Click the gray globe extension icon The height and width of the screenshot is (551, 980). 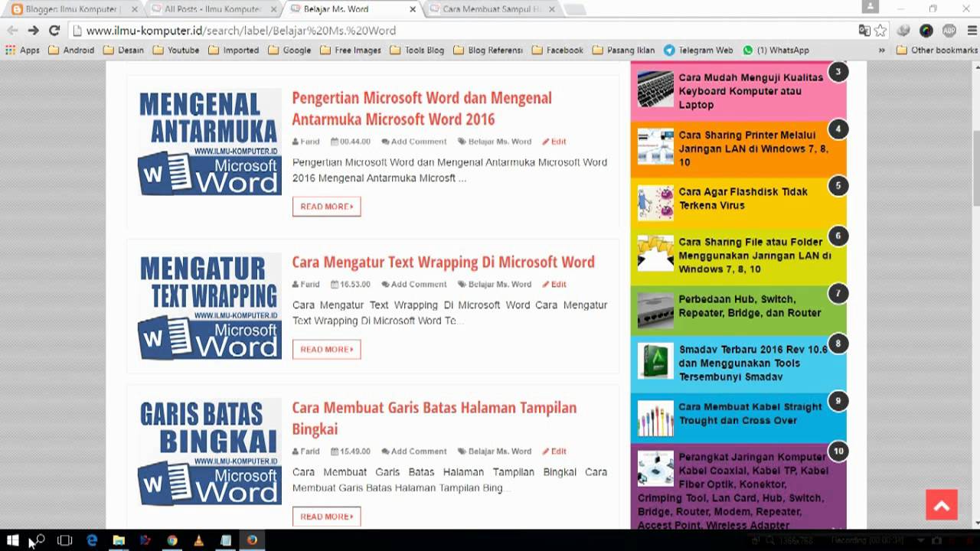tap(903, 31)
